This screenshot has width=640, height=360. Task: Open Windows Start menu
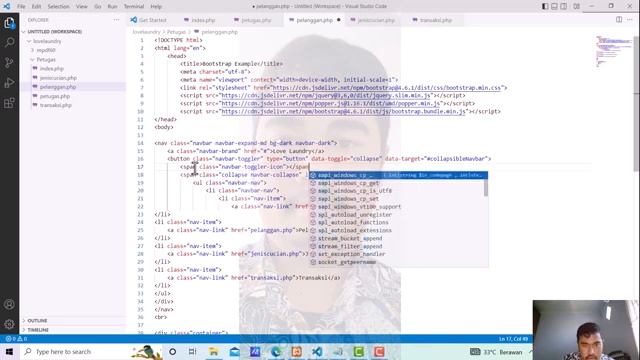[9, 351]
